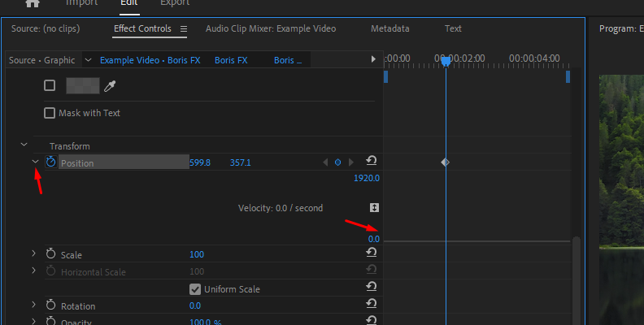Go to previous Position keyframe

[x=325, y=162]
